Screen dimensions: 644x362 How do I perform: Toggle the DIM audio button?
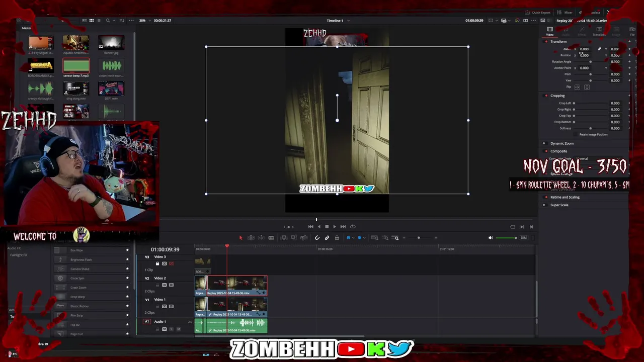coord(524,238)
